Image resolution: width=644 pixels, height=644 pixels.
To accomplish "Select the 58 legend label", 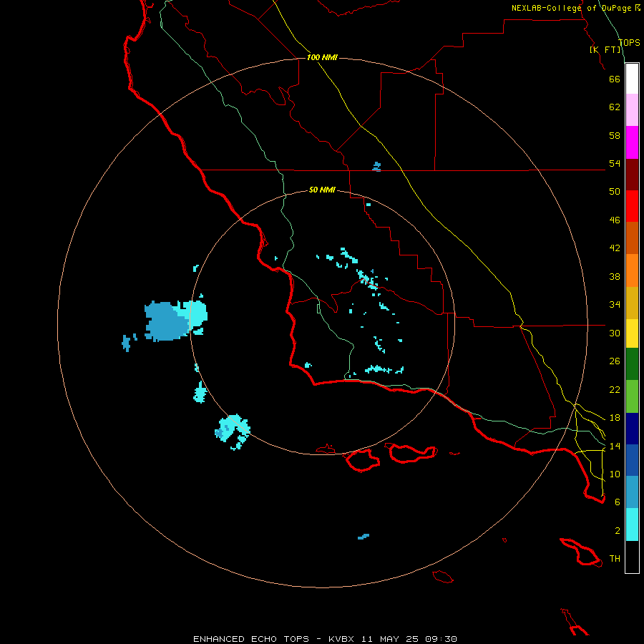I will [x=615, y=135].
